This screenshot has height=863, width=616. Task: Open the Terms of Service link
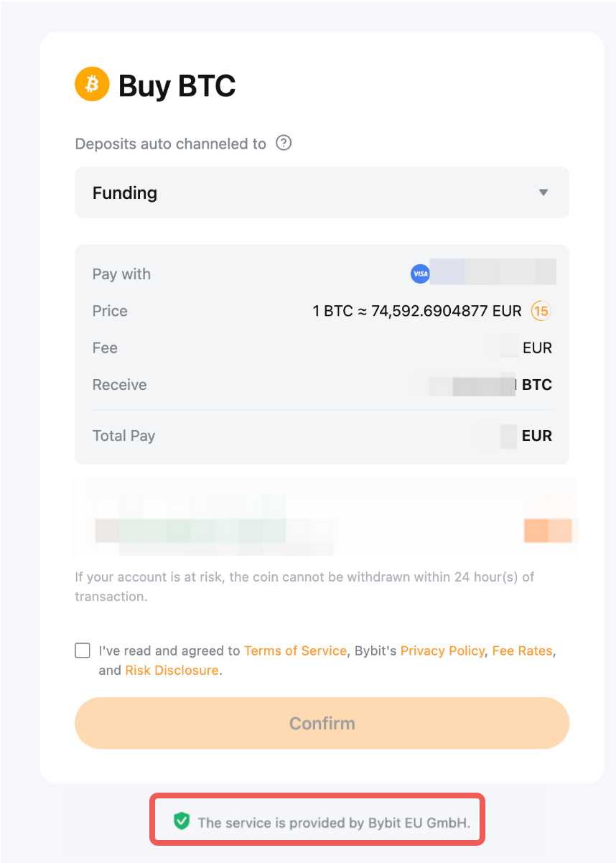pos(295,650)
